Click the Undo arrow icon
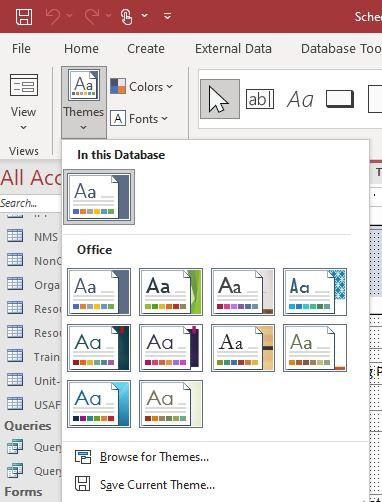382x502 pixels. [x=53, y=16]
